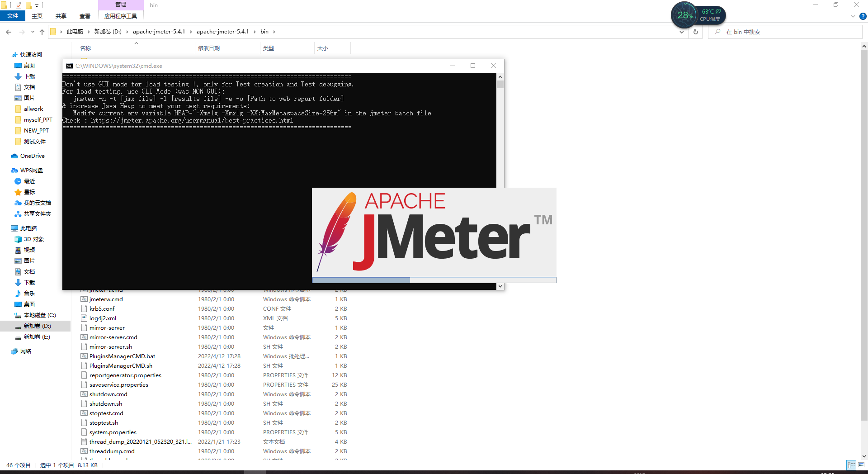Click the Forward navigation arrow

(x=22, y=32)
